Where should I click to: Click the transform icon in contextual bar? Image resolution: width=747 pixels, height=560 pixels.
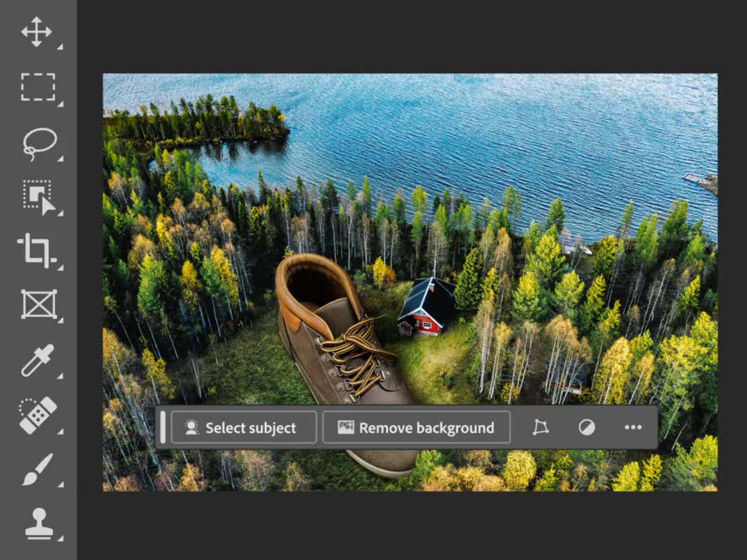pos(540,427)
